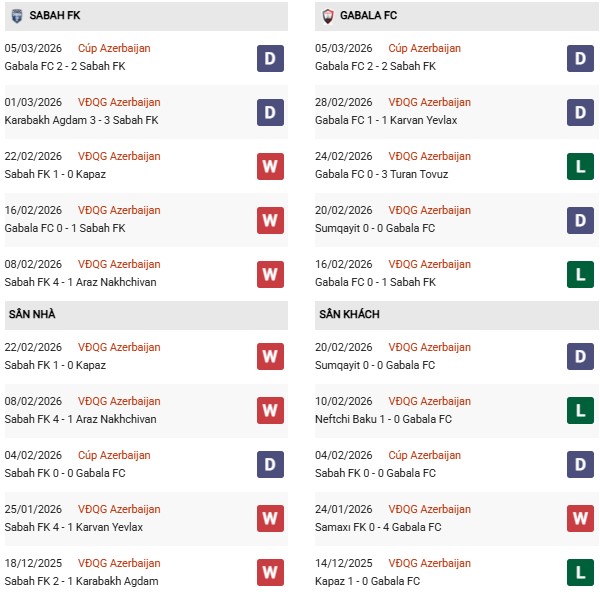Image resolution: width=600 pixels, height=595 pixels.
Task: Open the VĐQG Azerbaijan link dated 28/02/2026
Action: (x=430, y=102)
